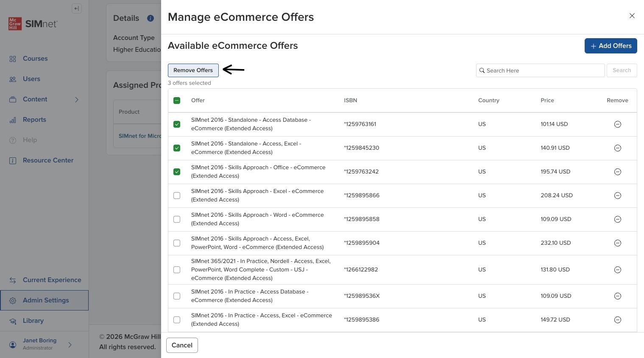This screenshot has width=644, height=358.
Task: Click the search magnifier icon
Action: [482, 70]
